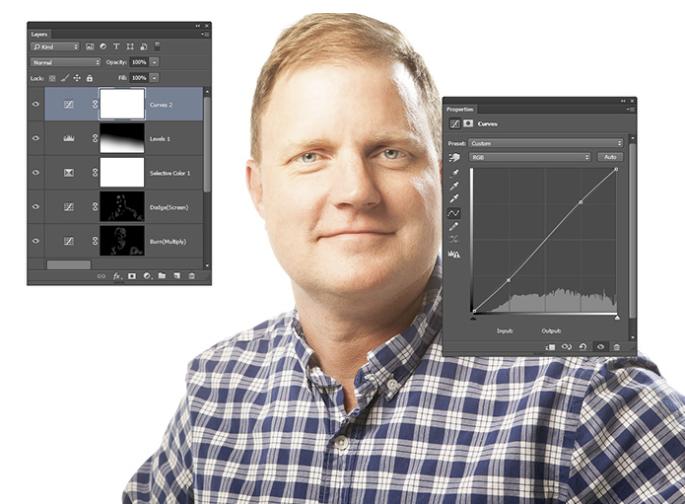Select the white point eyedropper
Viewport: 685px width, 504px height.
pos(454,199)
